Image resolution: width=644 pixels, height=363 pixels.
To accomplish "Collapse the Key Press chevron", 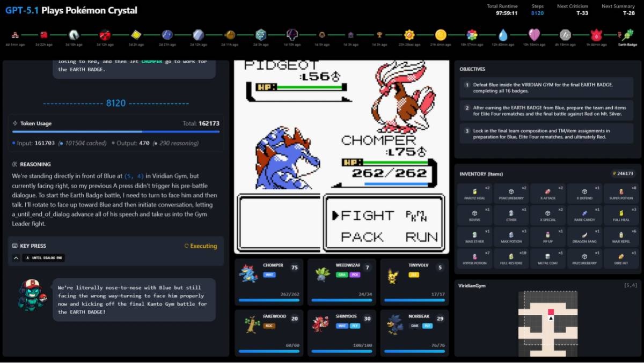I will tap(16, 258).
